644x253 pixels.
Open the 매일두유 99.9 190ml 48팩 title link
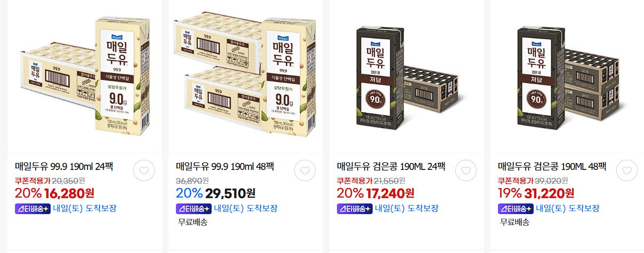click(x=225, y=166)
